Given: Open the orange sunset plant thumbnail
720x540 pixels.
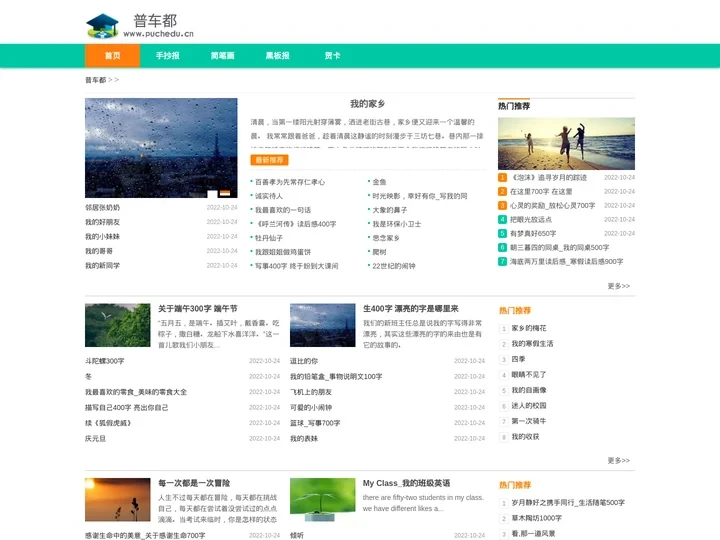Looking at the screenshot, I should 118,500.
